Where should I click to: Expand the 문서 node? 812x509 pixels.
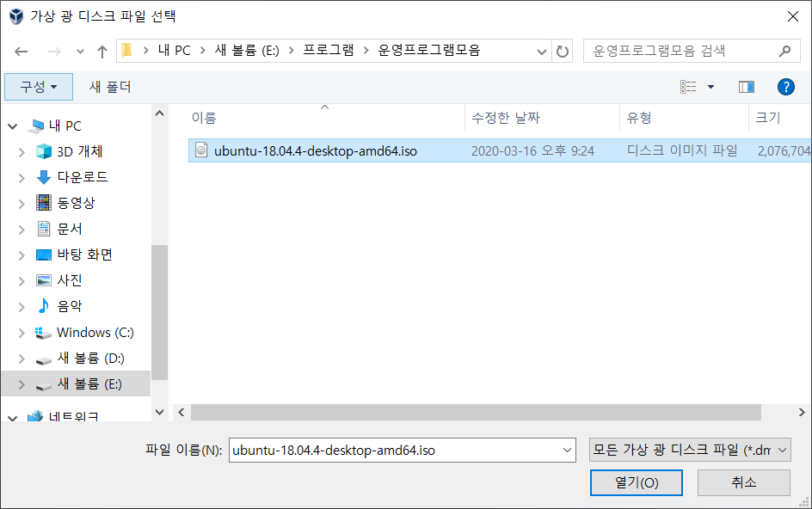(22, 230)
